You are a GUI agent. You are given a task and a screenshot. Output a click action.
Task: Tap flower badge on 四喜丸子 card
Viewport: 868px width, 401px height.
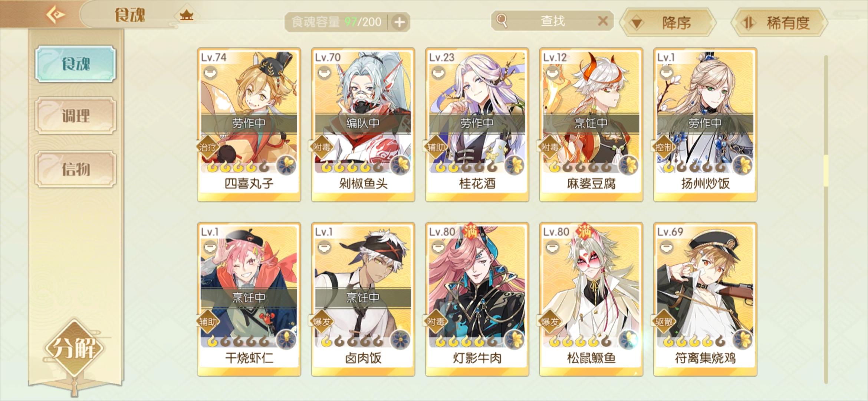[x=286, y=165]
